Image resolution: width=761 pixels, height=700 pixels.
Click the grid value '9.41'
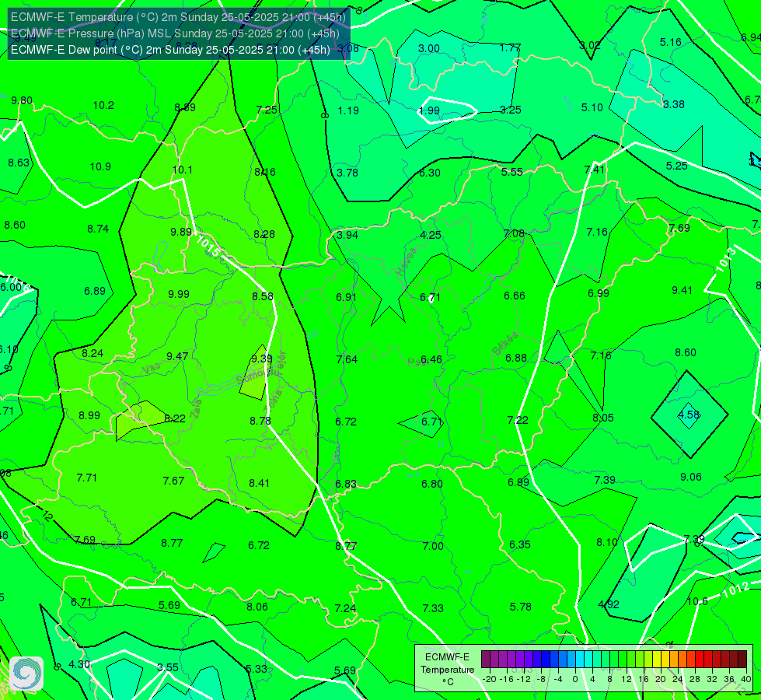coord(682,290)
